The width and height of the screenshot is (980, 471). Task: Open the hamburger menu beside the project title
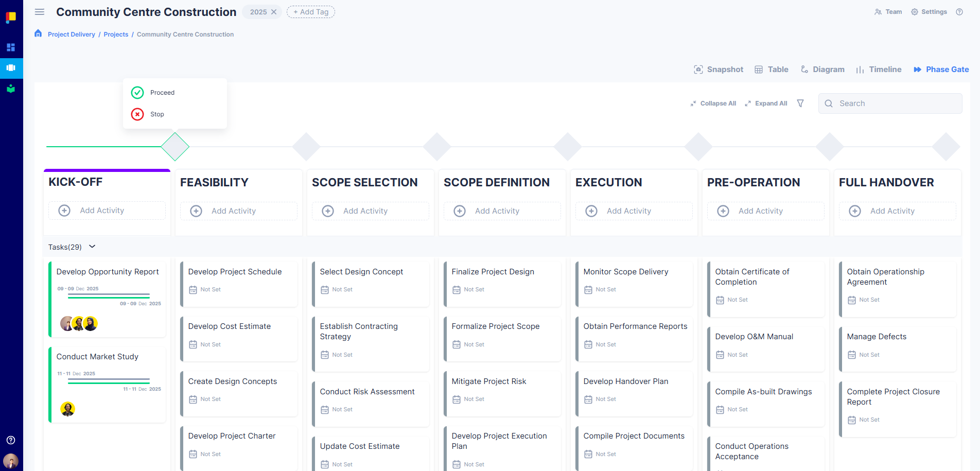[x=40, y=12]
